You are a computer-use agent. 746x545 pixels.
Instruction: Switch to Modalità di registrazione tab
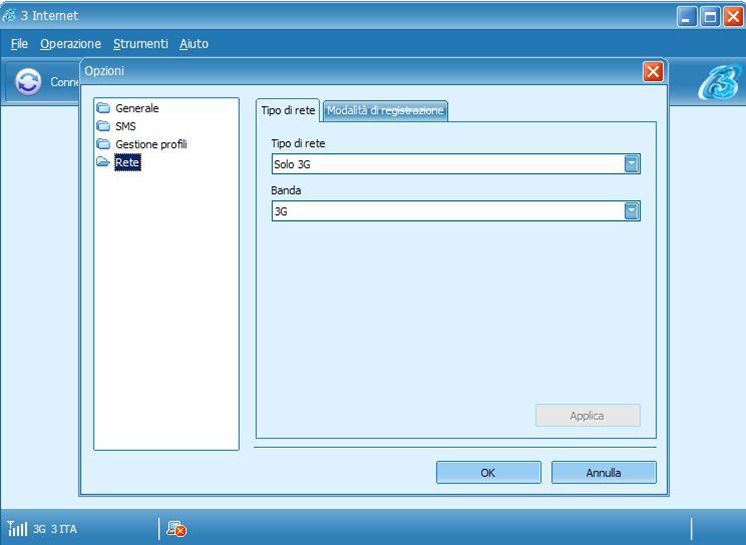coord(385,111)
